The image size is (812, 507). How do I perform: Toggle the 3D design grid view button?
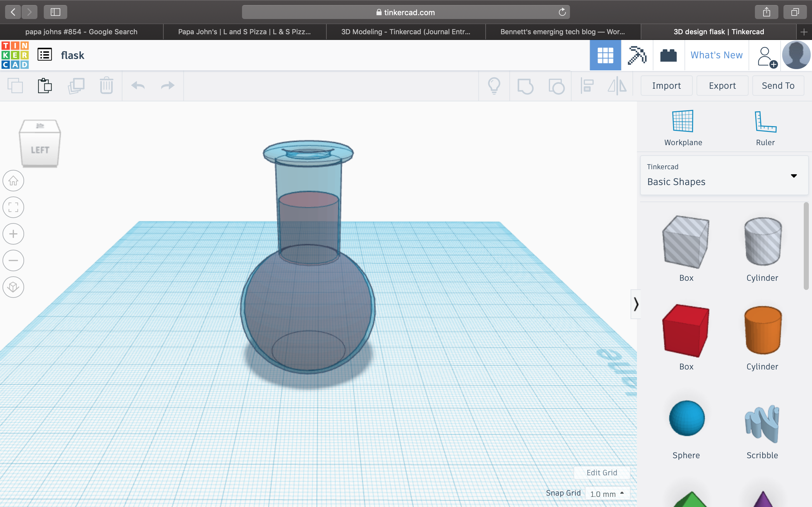click(x=605, y=55)
